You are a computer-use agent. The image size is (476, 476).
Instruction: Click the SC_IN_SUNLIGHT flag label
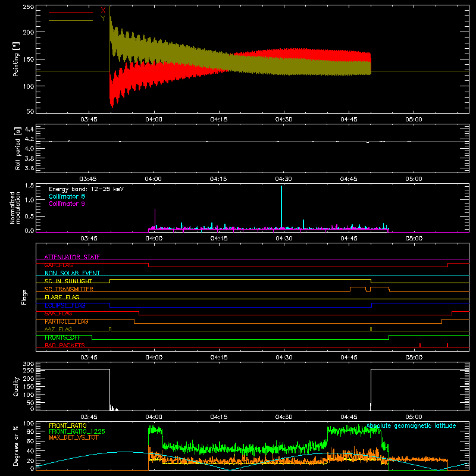pyautogui.click(x=68, y=281)
